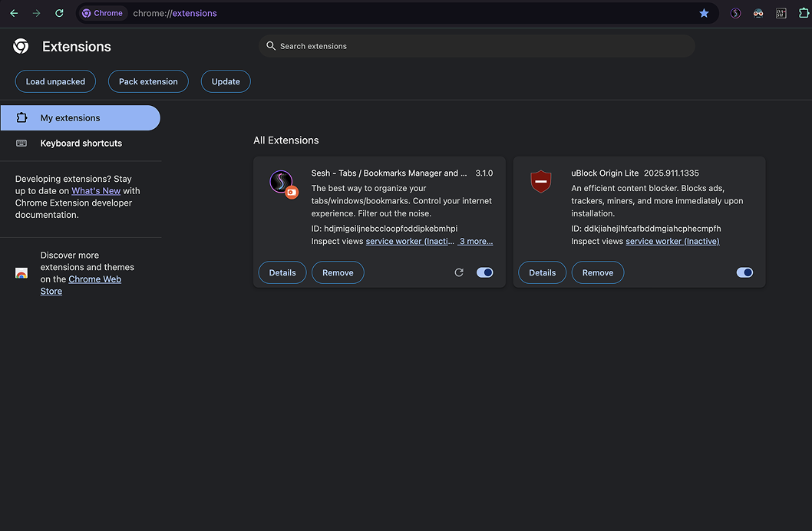812x531 pixels.
Task: Open the Extensions puzzle-piece menu
Action: click(x=804, y=13)
